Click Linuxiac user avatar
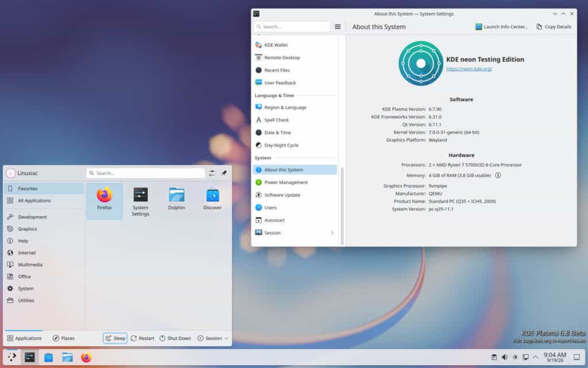This screenshot has height=368, width=588. pos(10,173)
